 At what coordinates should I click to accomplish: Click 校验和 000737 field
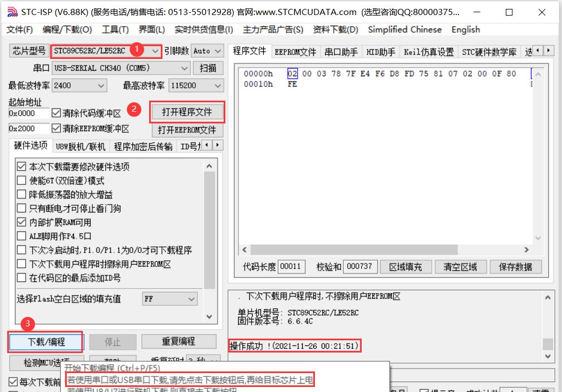pos(360,266)
